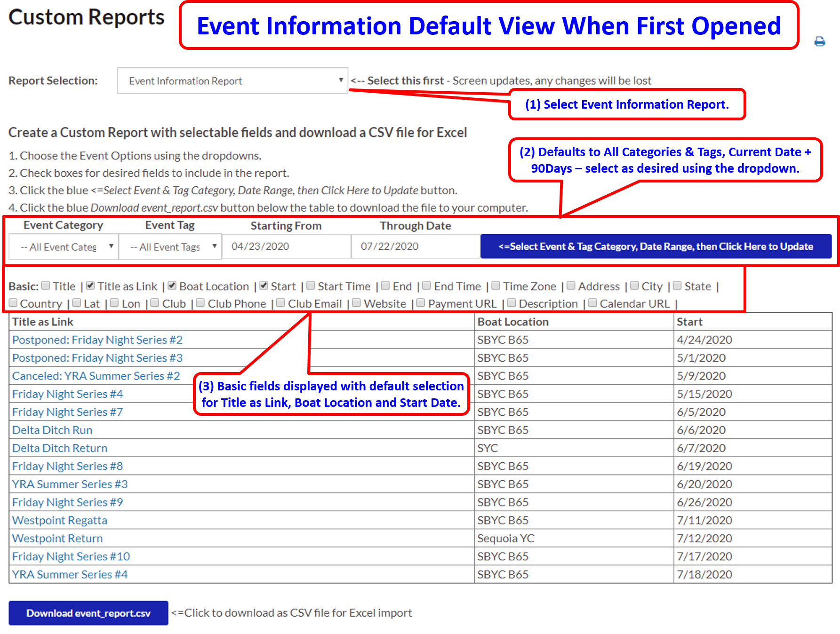Viewport: 840px width, 634px height.
Task: Tick the Club checkbox
Action: tap(155, 303)
